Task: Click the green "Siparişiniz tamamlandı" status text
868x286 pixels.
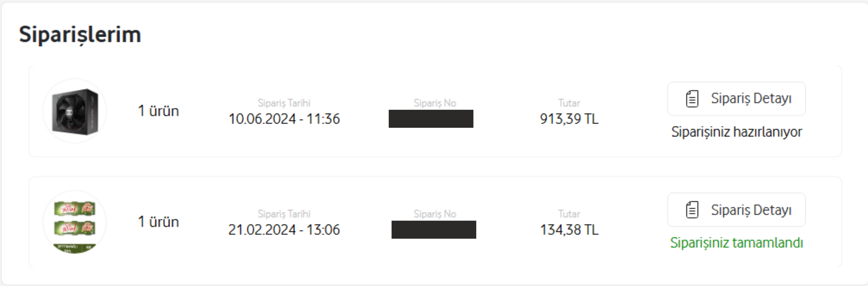Action: point(736,243)
